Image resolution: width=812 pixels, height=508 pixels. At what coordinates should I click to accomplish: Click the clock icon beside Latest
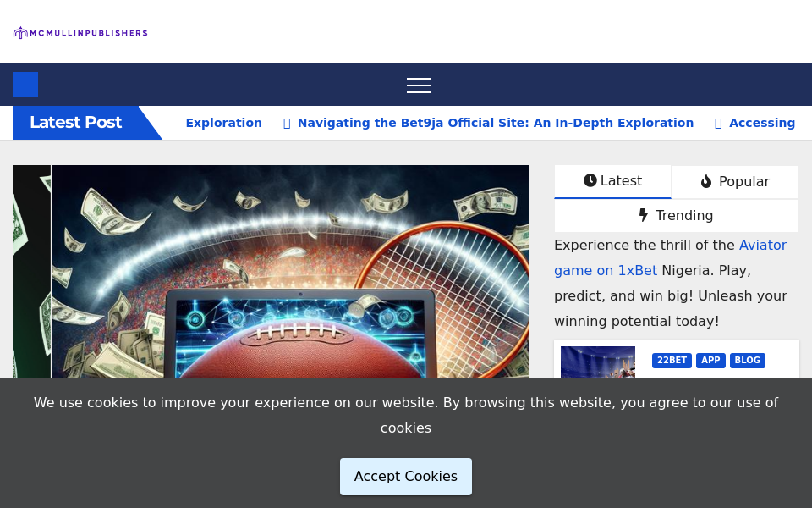tap(590, 180)
